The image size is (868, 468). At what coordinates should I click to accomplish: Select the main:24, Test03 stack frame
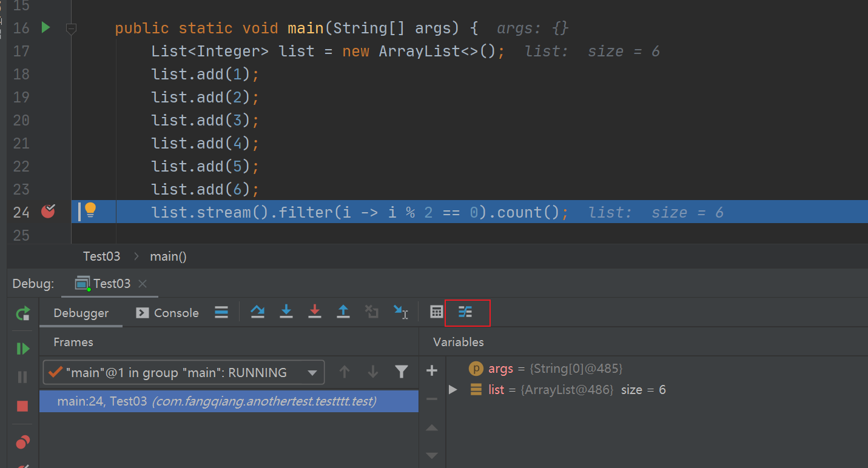[229, 401]
